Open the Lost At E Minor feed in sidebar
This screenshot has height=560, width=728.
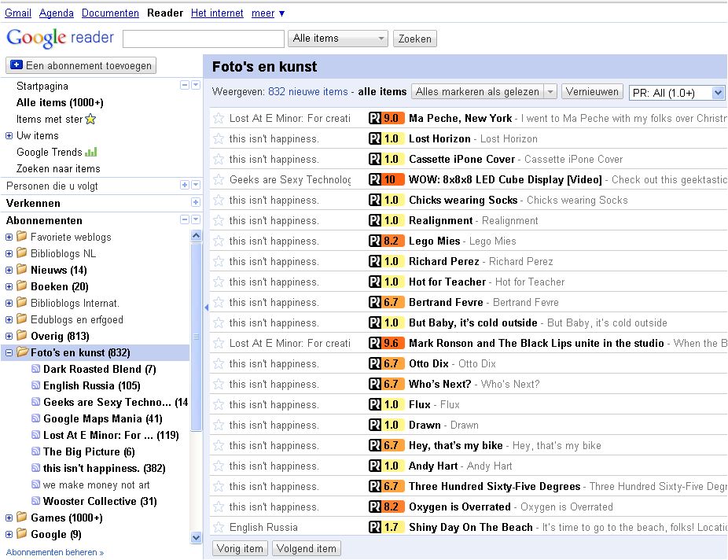[111, 435]
